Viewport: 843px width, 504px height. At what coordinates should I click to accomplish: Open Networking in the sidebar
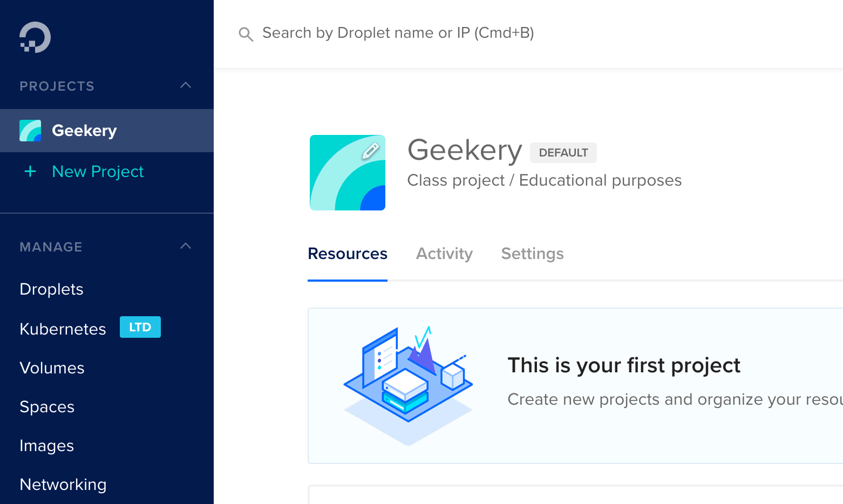click(63, 485)
